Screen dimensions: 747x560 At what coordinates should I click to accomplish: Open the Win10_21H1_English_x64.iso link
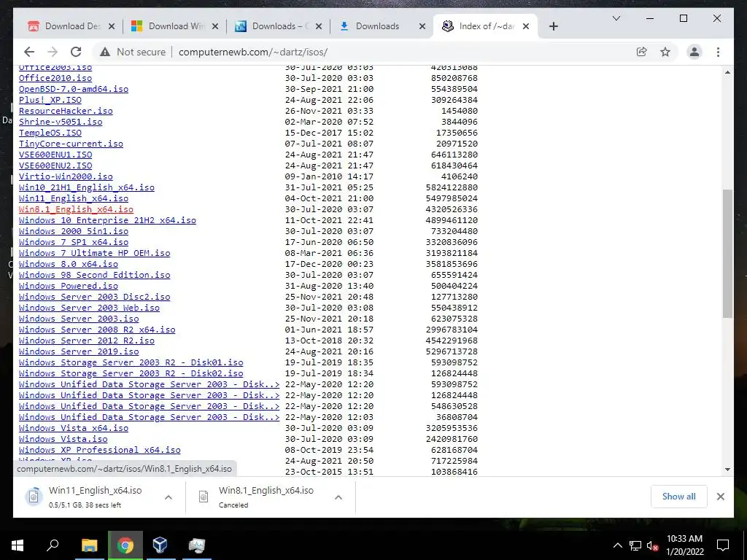(x=87, y=187)
